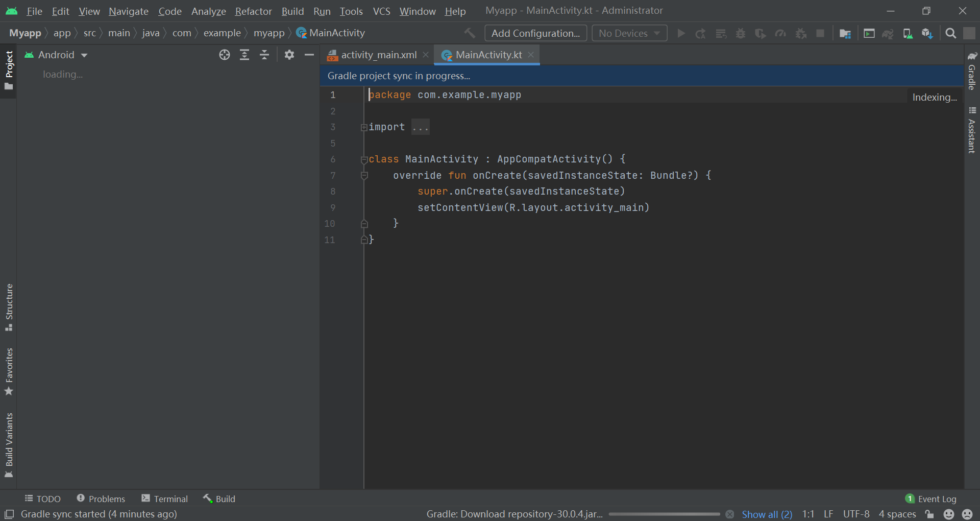Toggle the Favorites tool window
The height and width of the screenshot is (521, 980).
[9, 371]
